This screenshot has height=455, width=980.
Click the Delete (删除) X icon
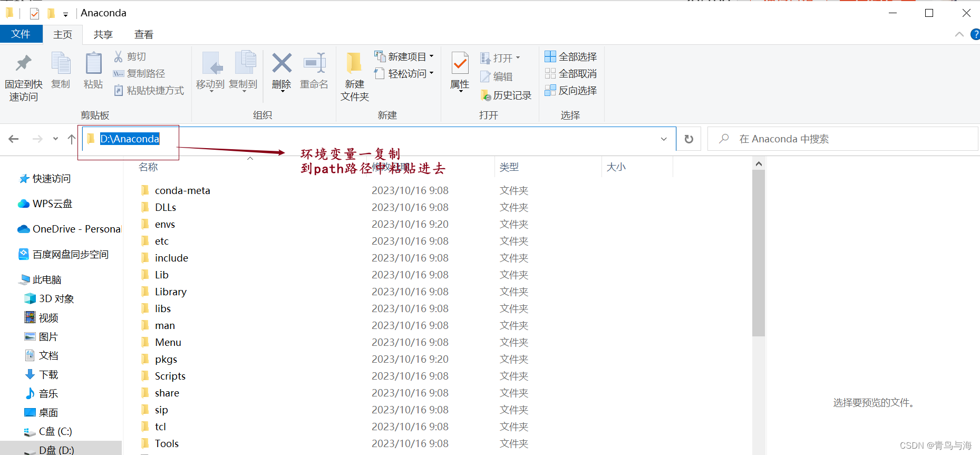tap(282, 63)
